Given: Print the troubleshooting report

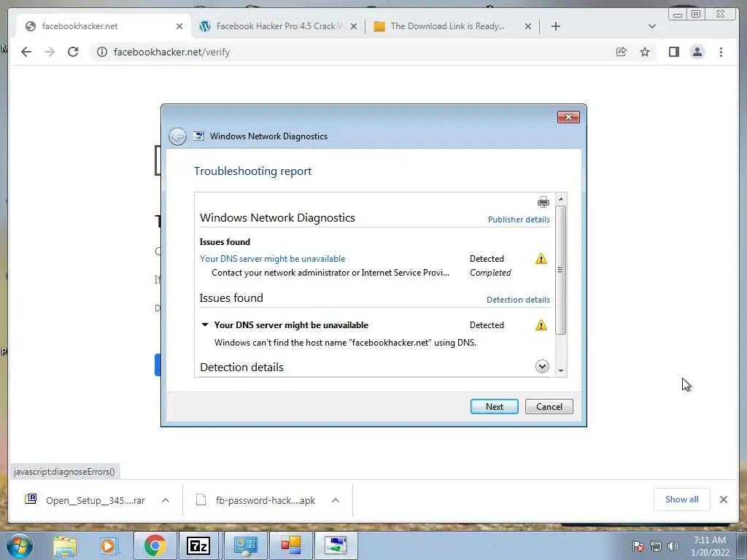Looking at the screenshot, I should click(543, 202).
